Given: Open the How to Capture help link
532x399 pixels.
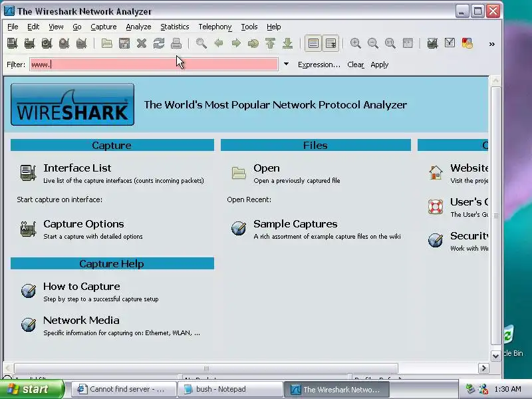Looking at the screenshot, I should [x=81, y=287].
